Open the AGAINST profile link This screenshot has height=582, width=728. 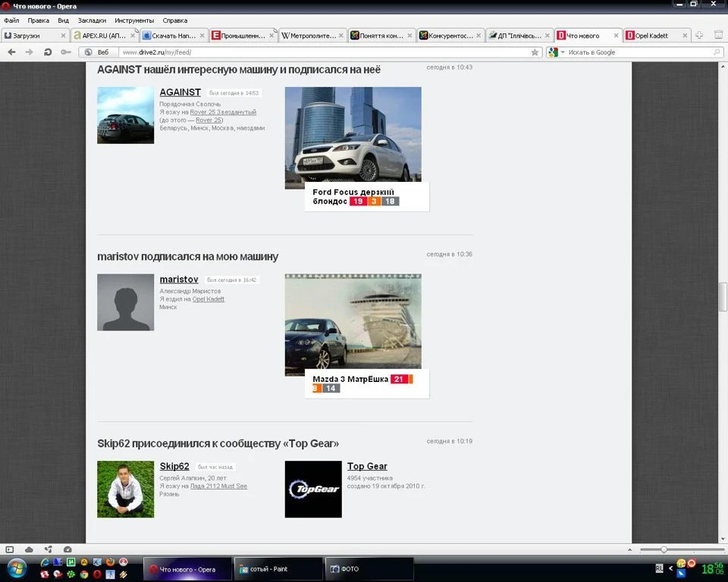tap(180, 92)
